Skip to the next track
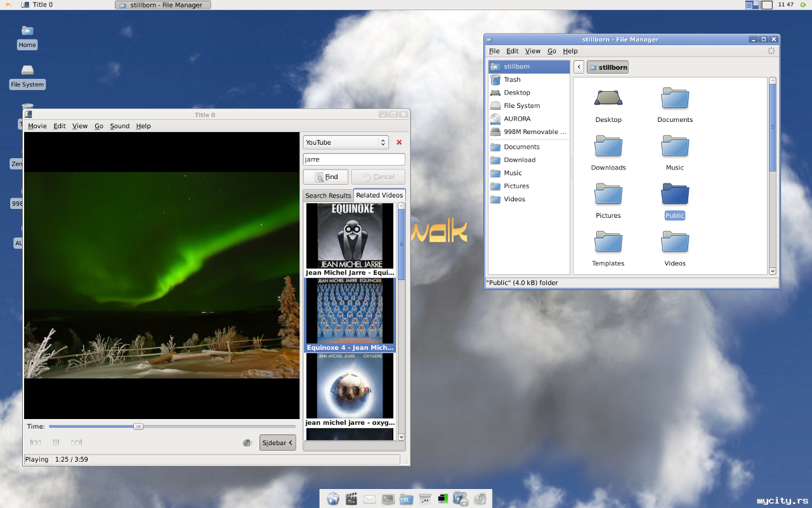 click(77, 443)
